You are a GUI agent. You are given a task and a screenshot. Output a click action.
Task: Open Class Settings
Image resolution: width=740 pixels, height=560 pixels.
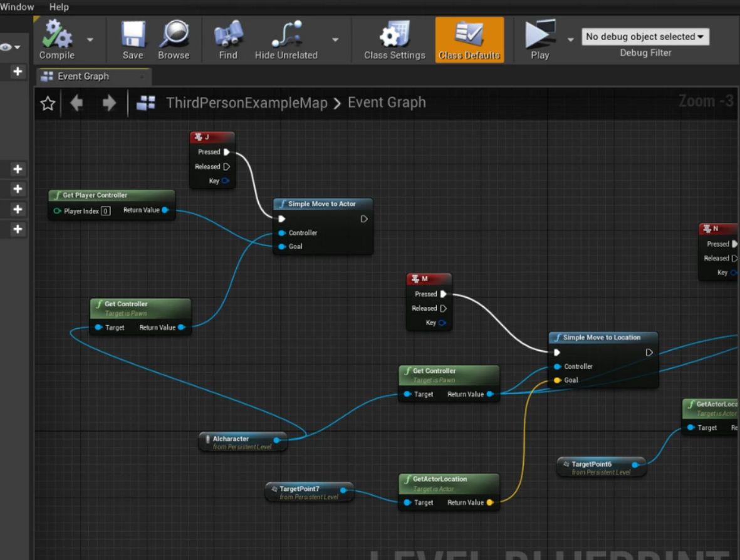tap(395, 39)
